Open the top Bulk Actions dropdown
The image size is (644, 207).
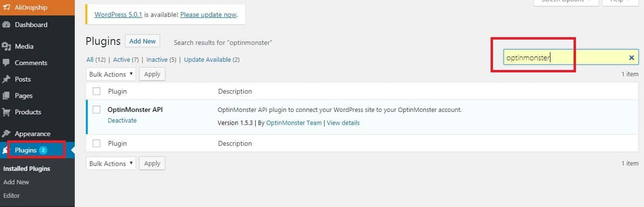pyautogui.click(x=111, y=74)
